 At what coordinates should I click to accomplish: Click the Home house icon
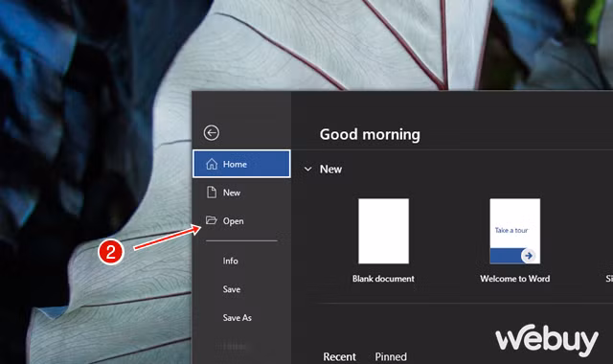coord(212,164)
